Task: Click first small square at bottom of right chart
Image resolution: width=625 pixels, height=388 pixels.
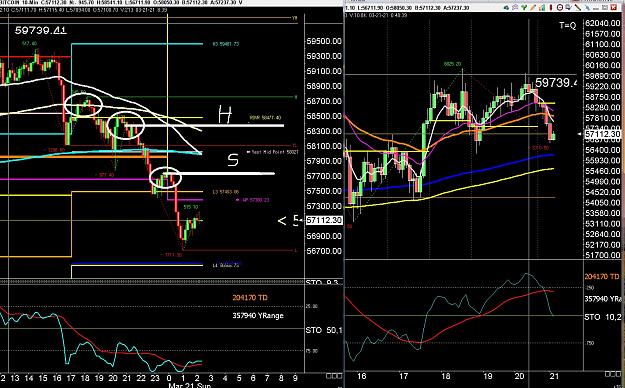Action: 608,374
